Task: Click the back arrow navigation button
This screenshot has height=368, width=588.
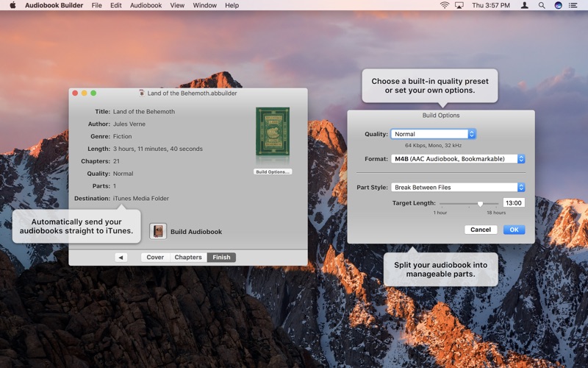Action: click(x=121, y=258)
